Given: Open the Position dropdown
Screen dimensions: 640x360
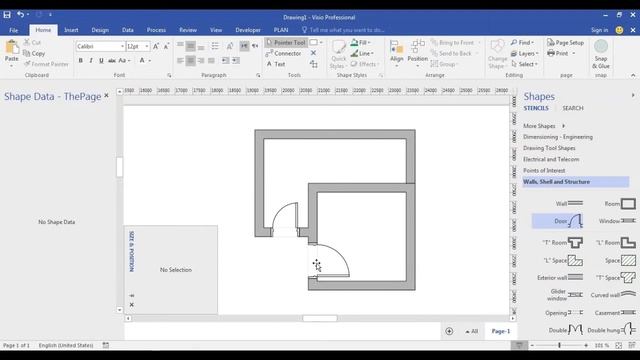Looking at the screenshot, I should pos(418,53).
